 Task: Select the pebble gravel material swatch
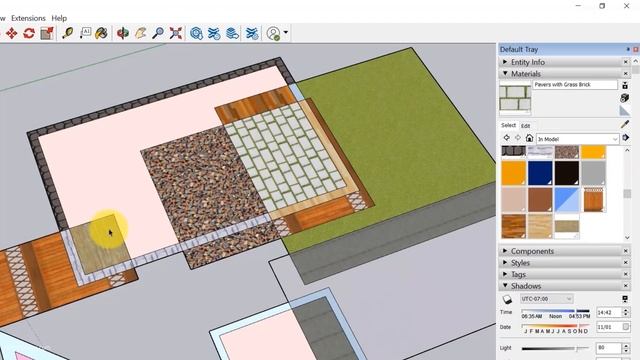tap(567, 152)
